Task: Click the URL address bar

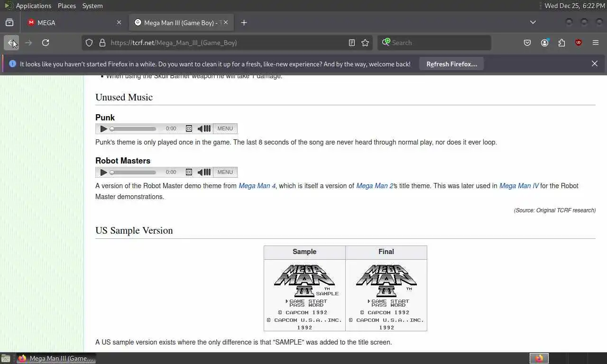Action: 227,43
